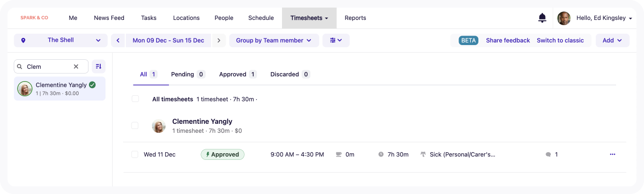Click Ed Kingsley's profile avatar
This screenshot has height=194, width=644.
tap(564, 18)
